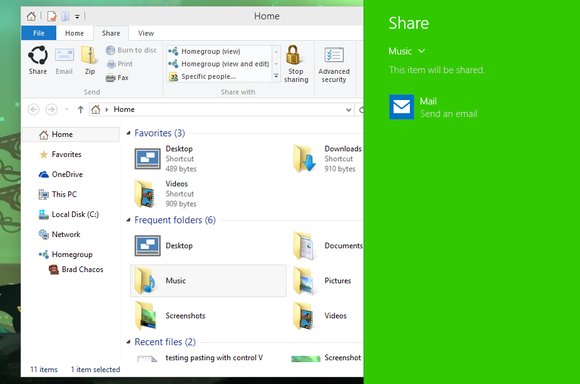Choose Homegroup (view and edit) option

pos(219,64)
